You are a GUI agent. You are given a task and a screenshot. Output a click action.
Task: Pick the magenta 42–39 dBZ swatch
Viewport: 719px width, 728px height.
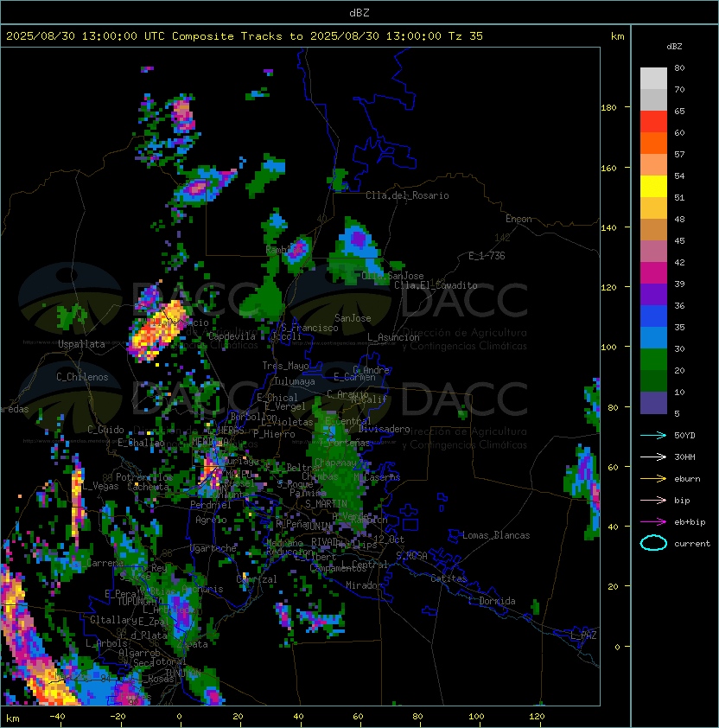pyautogui.click(x=653, y=273)
